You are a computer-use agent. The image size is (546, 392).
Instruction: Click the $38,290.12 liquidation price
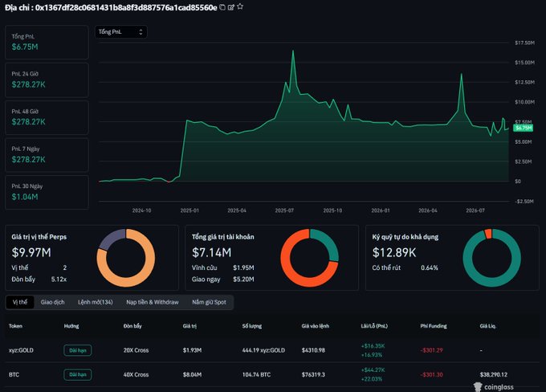pos(494,374)
